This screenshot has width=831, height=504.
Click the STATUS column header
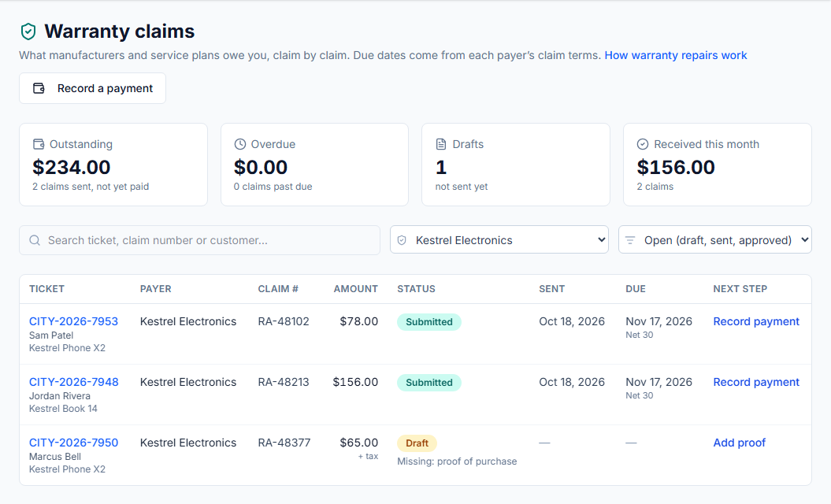417,289
